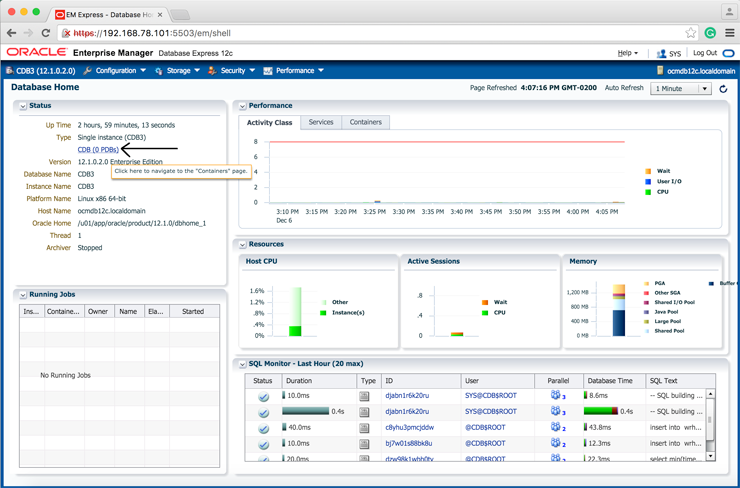Open the Auto Refresh interval dropdown
Image resolution: width=740 pixels, height=488 pixels.
[681, 88]
